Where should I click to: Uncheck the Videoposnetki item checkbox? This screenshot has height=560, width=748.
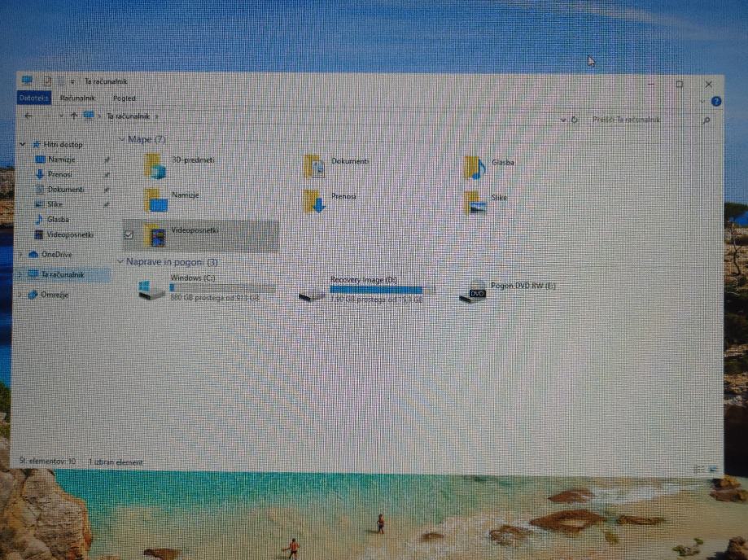point(129,235)
